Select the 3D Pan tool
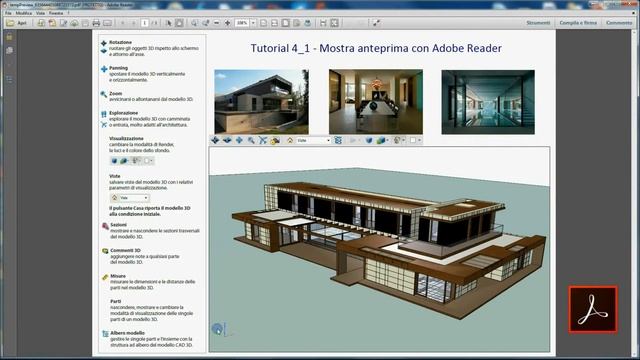640x360 pixels. (239, 140)
